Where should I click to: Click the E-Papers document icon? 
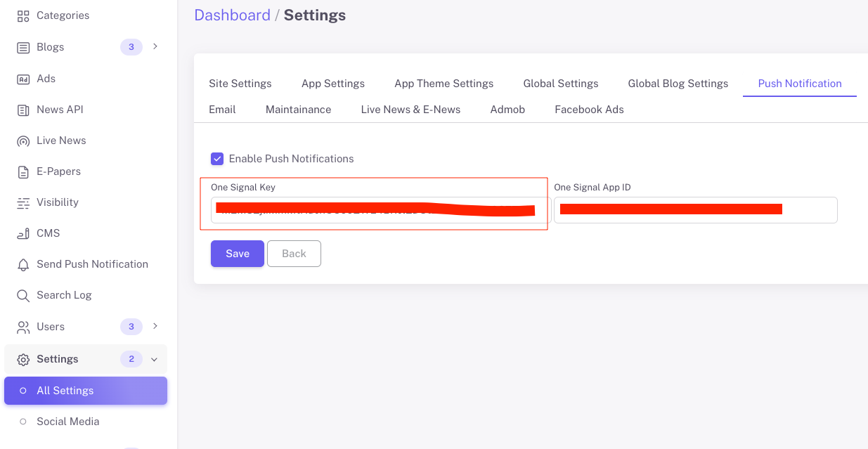click(x=23, y=171)
